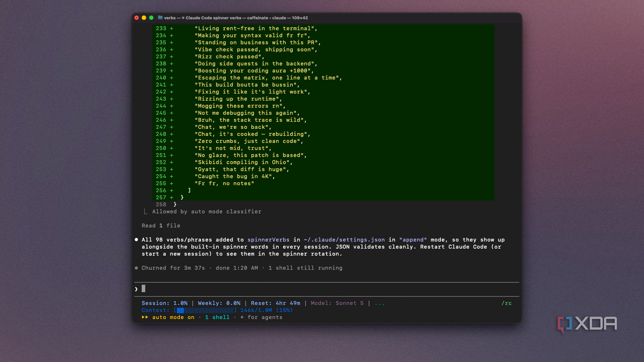Click the left arrow before 'for agents'
The image size is (644, 362).
pyautogui.click(x=242, y=317)
